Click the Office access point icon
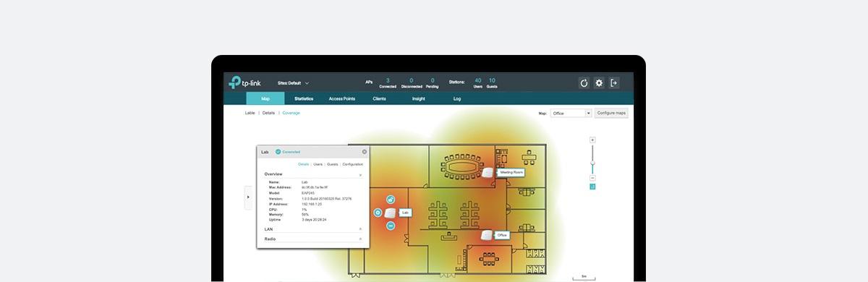Screen dimensions: 868x282 click(486, 234)
